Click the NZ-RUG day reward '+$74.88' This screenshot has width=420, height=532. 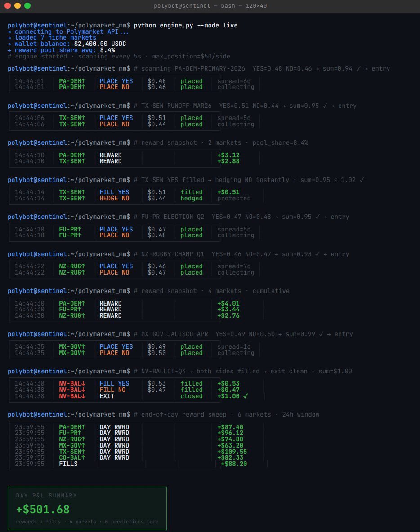(230, 439)
